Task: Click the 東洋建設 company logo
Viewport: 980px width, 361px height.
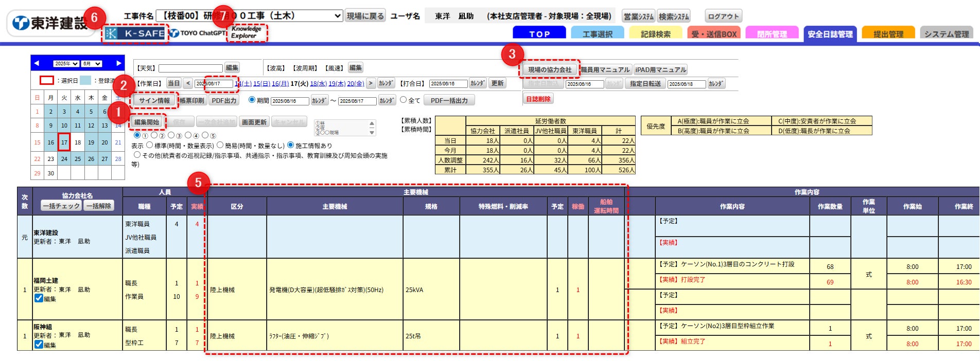Action: coord(50,23)
